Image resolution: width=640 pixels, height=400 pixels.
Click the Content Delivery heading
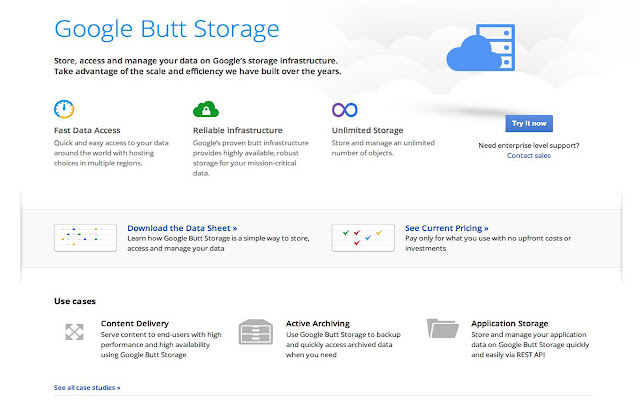coord(135,324)
